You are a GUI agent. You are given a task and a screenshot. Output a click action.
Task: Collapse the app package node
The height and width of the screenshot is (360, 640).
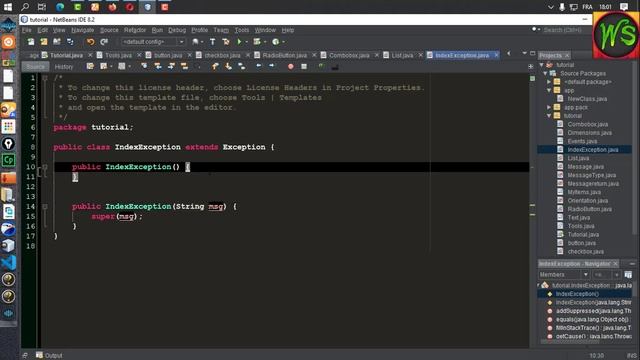549,91
